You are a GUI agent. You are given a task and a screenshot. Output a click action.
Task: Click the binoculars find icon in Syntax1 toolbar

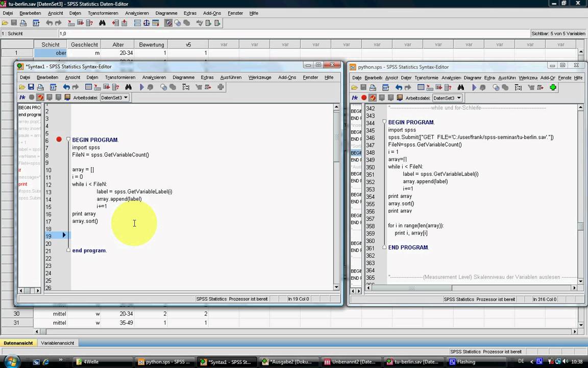point(128,87)
